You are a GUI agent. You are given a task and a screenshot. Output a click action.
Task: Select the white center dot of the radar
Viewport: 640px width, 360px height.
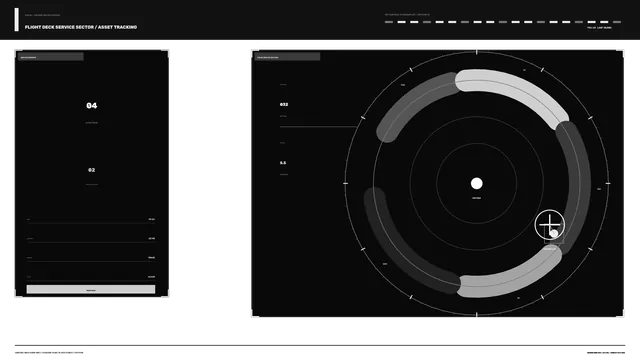pyautogui.click(x=476, y=183)
